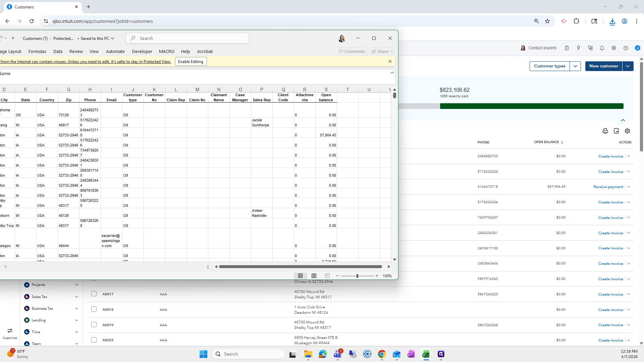This screenshot has width=644, height=362.
Task: Open QuickBooks notifications bell
Action: pos(602,48)
